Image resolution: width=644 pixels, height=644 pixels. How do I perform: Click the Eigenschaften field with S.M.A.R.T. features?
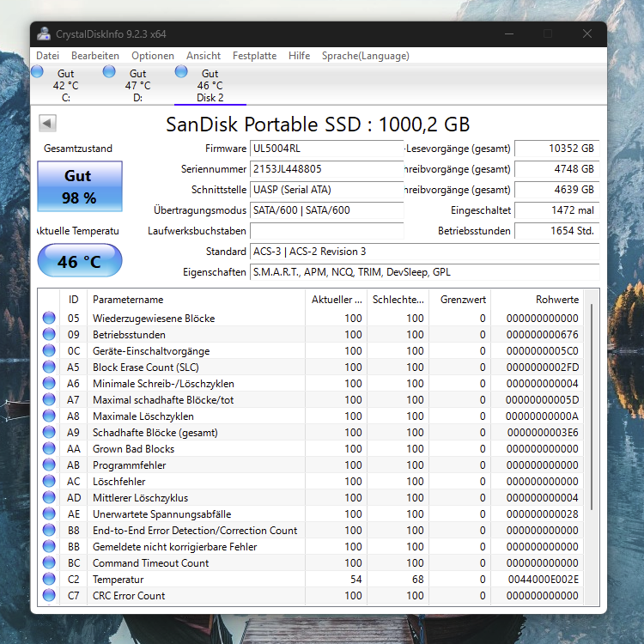425,272
